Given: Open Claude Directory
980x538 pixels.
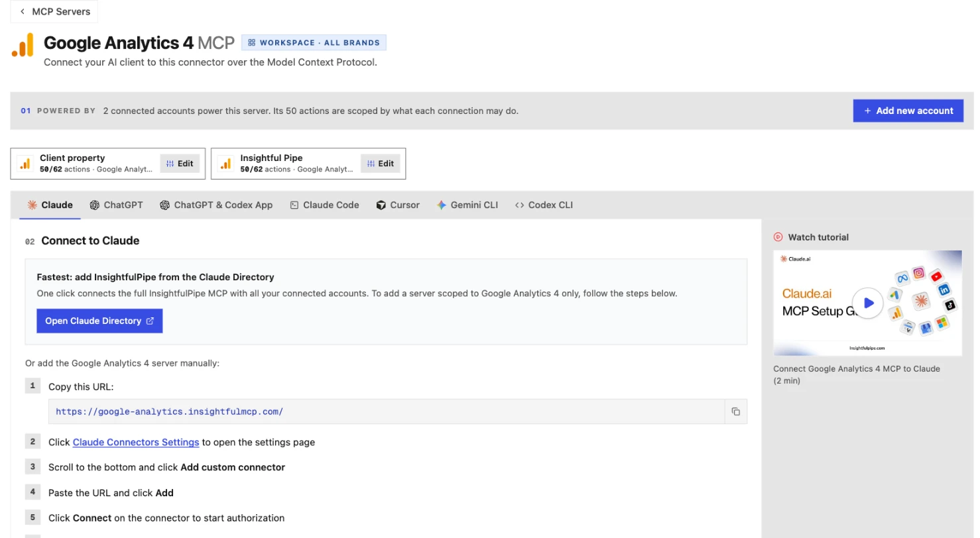Looking at the screenshot, I should [99, 321].
